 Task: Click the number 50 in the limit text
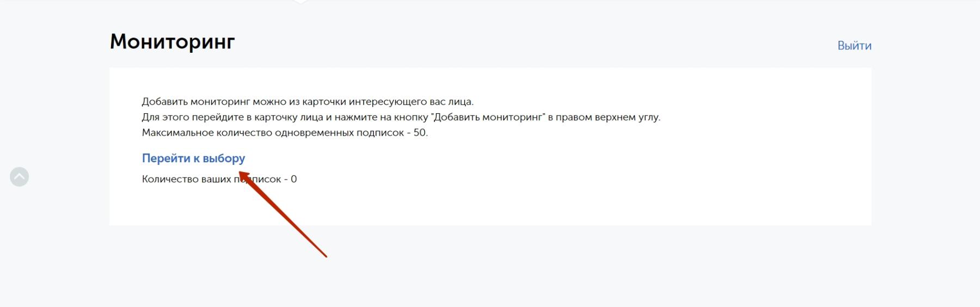pos(420,133)
